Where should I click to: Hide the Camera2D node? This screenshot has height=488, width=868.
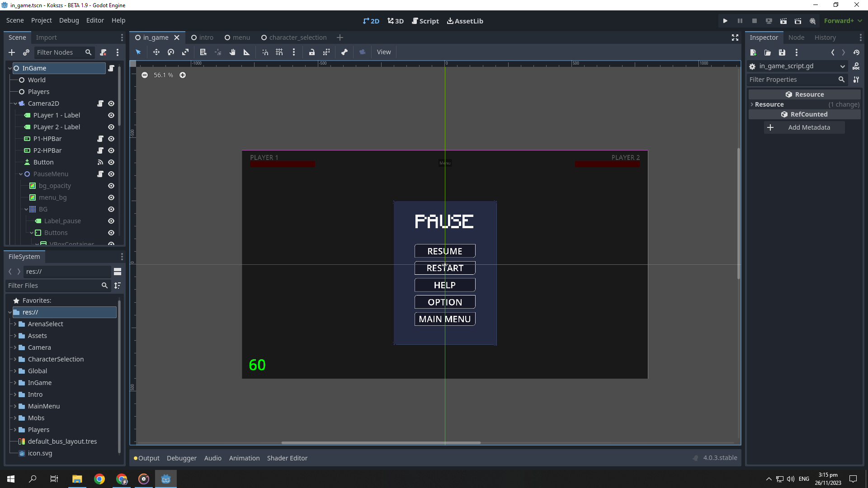click(x=111, y=103)
